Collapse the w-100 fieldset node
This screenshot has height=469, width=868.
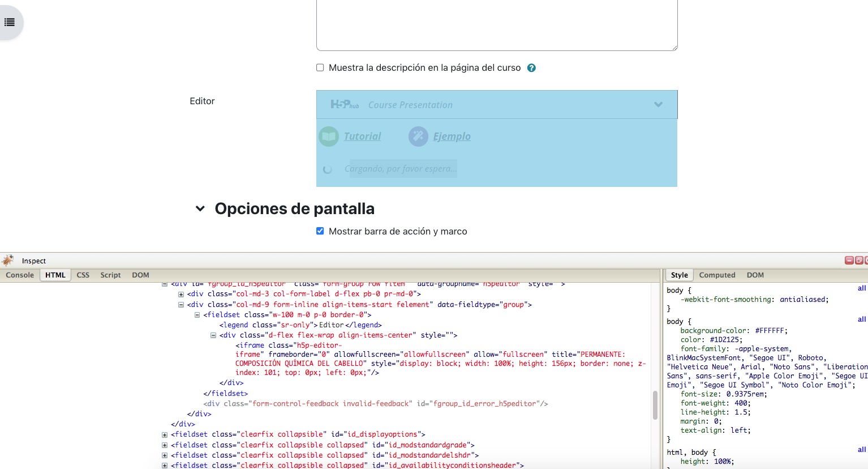[x=197, y=315]
